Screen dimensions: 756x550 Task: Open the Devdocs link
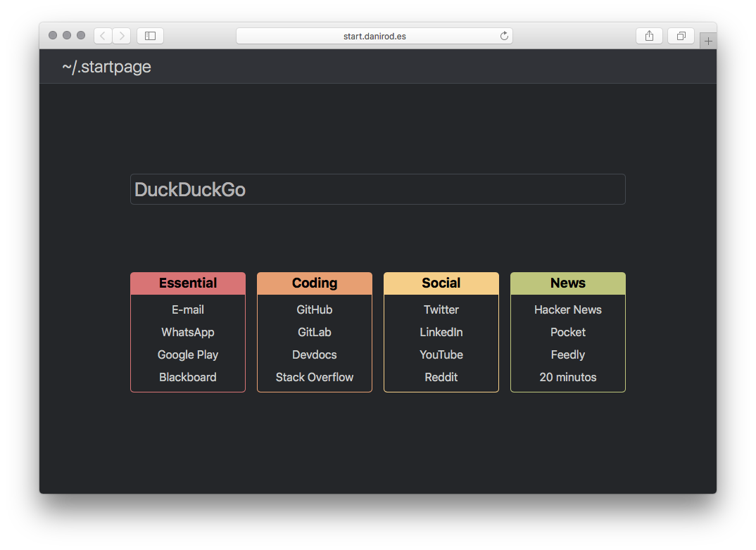coord(315,355)
